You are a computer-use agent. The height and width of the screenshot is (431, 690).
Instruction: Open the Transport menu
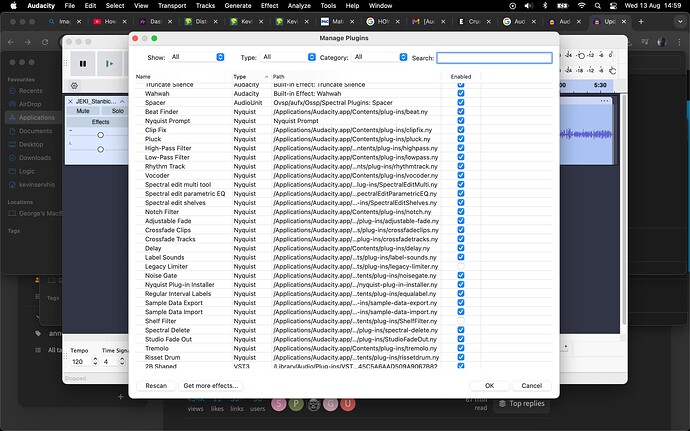[172, 6]
